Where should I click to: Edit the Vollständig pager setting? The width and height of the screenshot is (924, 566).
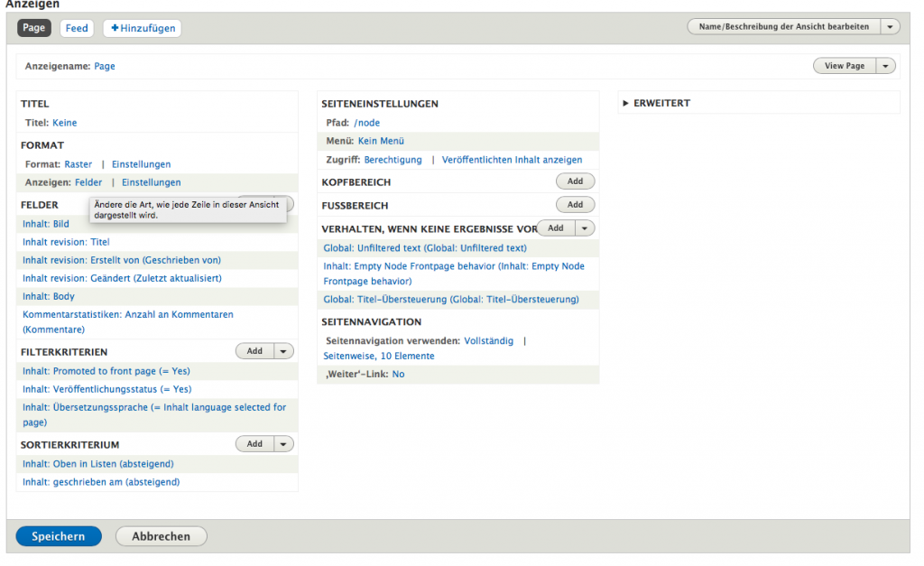488,341
